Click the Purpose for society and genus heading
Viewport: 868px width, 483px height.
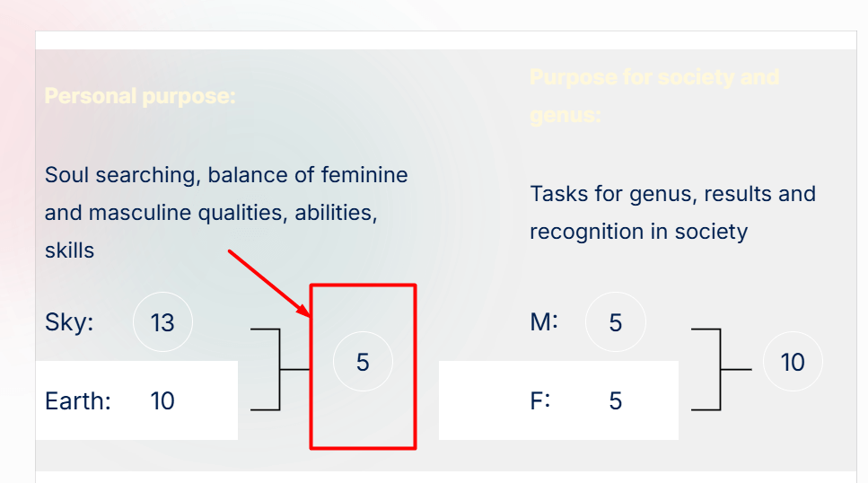[x=654, y=96]
